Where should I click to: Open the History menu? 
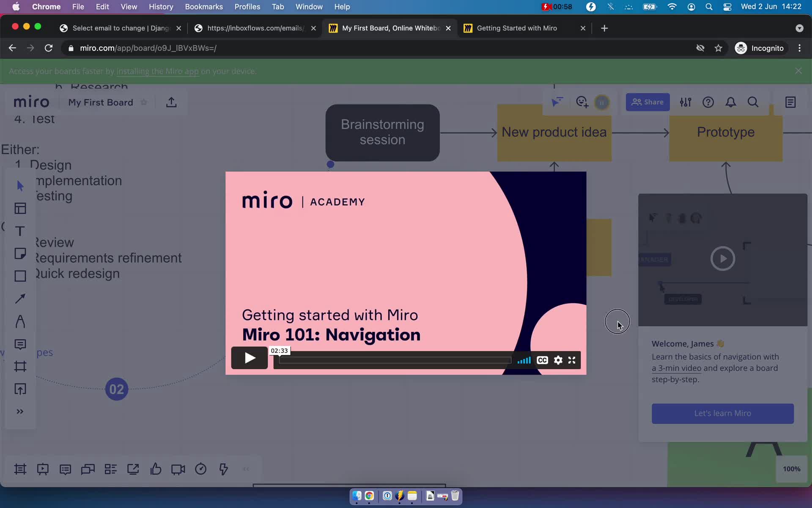[161, 7]
